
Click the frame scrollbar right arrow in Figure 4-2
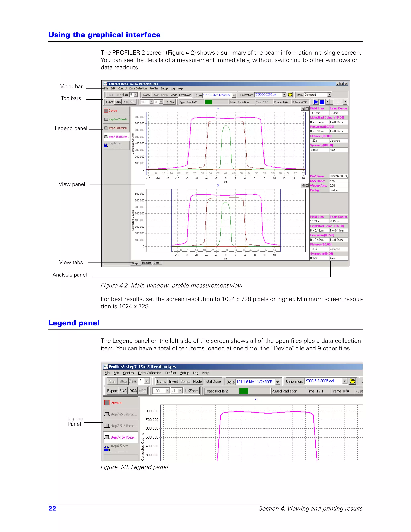(345, 102)
